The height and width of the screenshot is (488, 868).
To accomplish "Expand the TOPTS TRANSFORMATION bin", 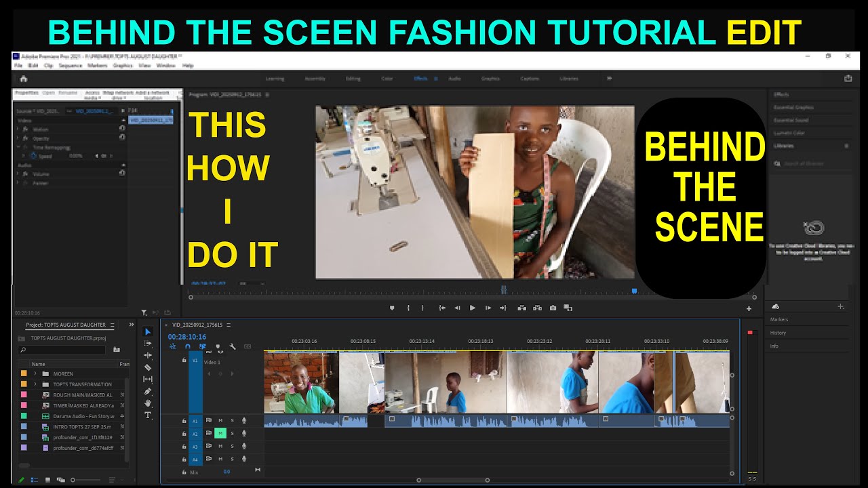I will 35,384.
